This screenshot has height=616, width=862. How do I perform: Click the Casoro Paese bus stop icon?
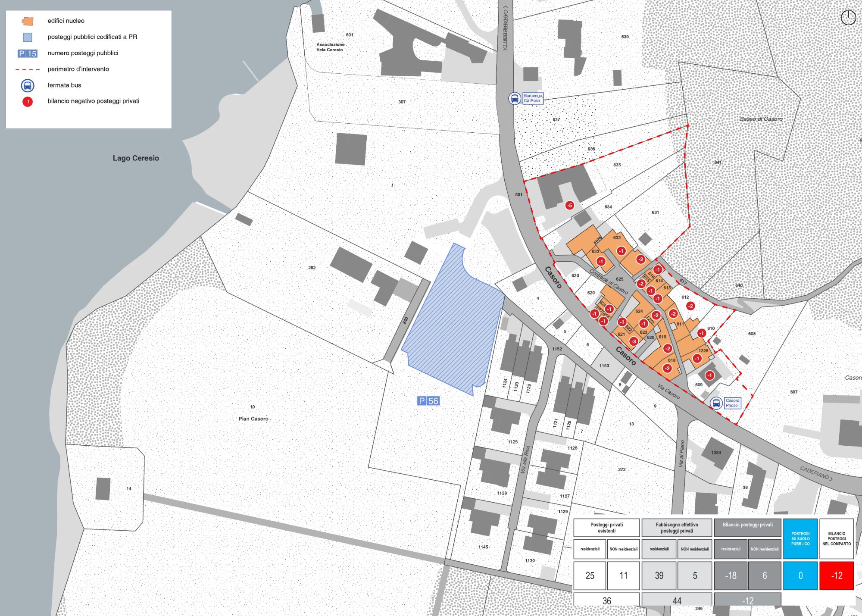(x=716, y=403)
